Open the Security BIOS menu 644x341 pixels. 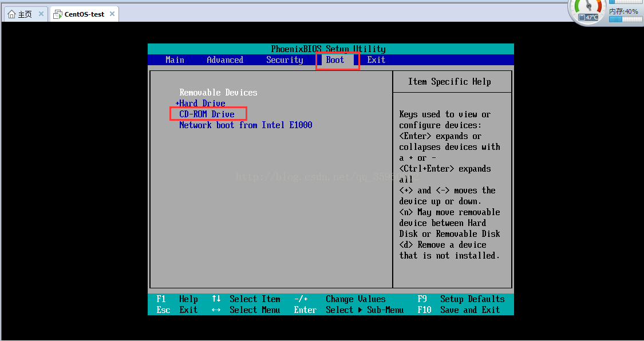285,60
